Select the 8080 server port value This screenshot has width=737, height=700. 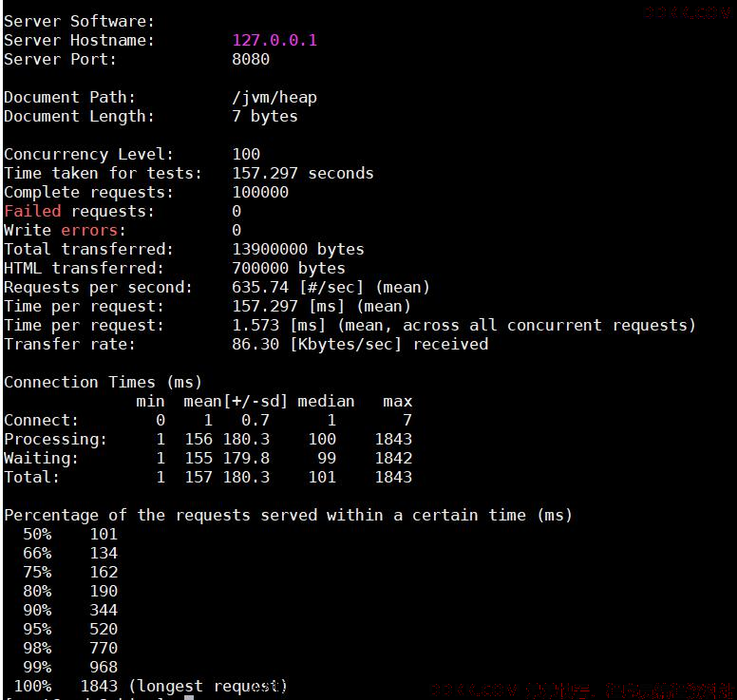[x=251, y=59]
